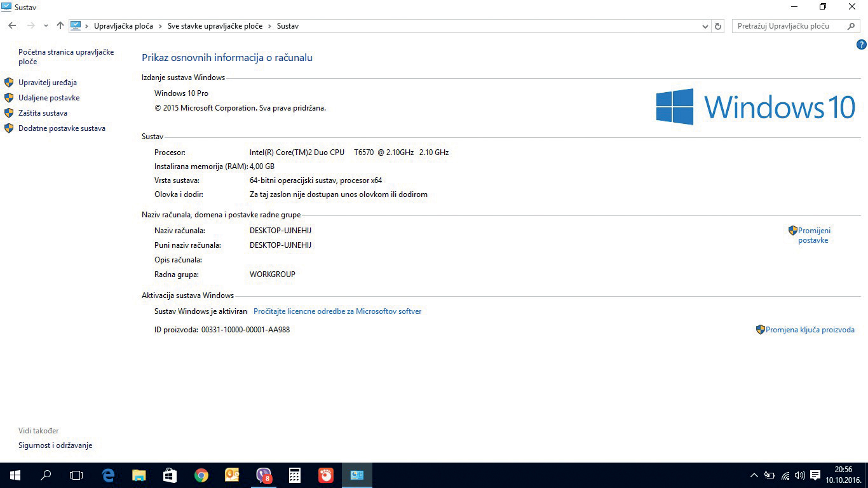The width and height of the screenshot is (868, 488).
Task: Click the back navigation arrow
Action: point(12,26)
